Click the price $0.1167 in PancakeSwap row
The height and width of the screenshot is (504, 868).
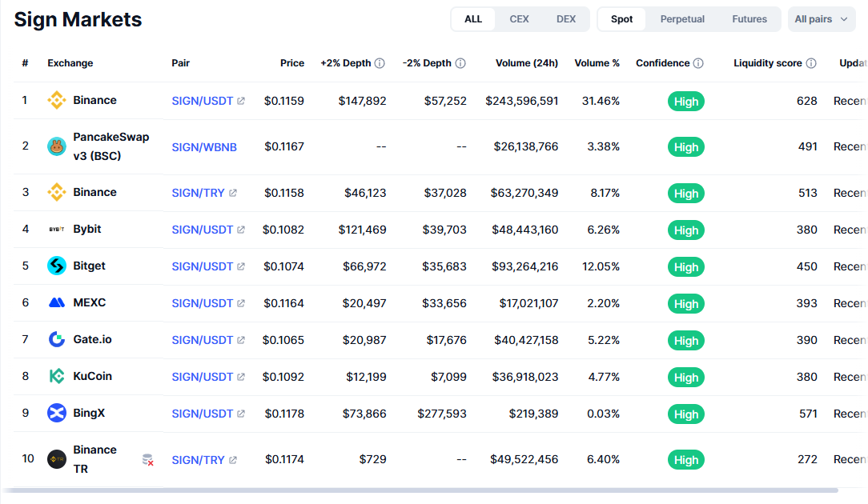point(284,146)
